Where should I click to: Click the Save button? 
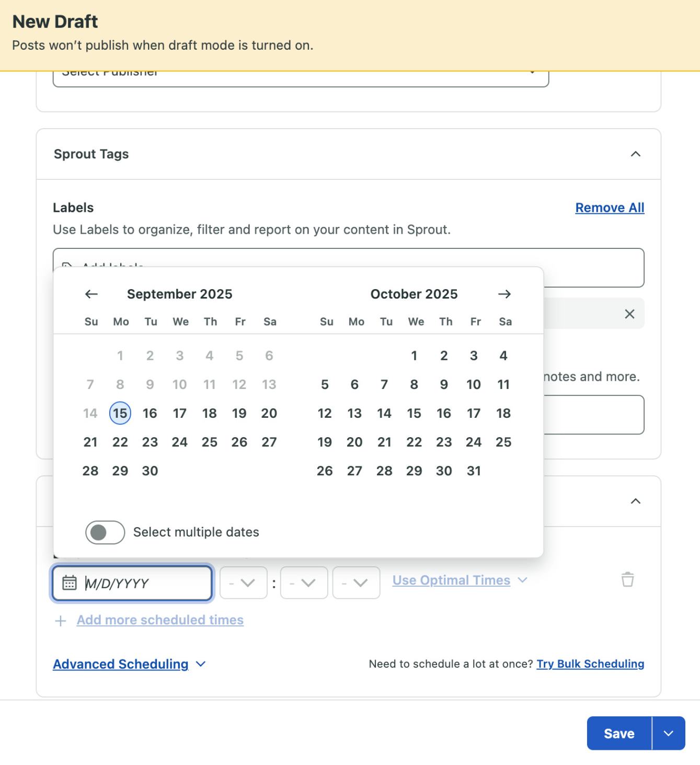point(618,733)
